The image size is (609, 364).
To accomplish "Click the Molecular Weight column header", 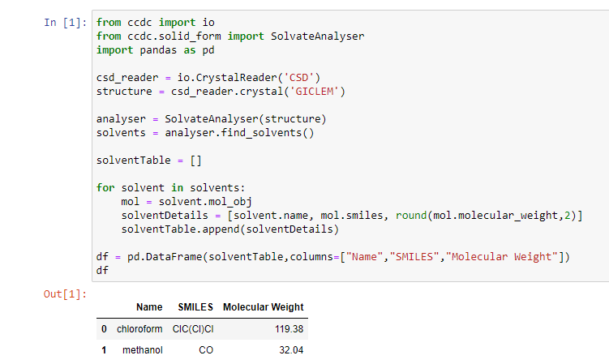I will [263, 307].
